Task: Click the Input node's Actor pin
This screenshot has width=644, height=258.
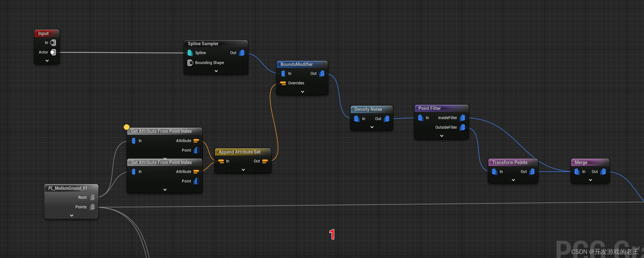Action: pos(53,52)
